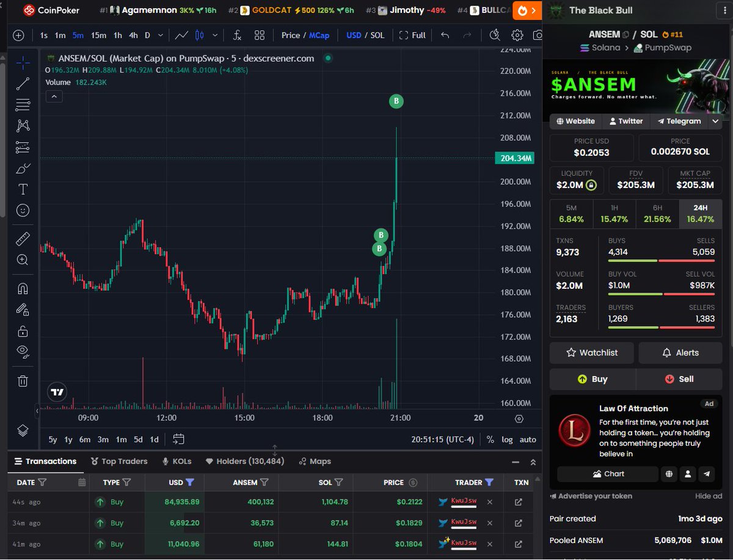This screenshot has width=733, height=560.
Task: Undo the last chart action
Action: (x=445, y=35)
